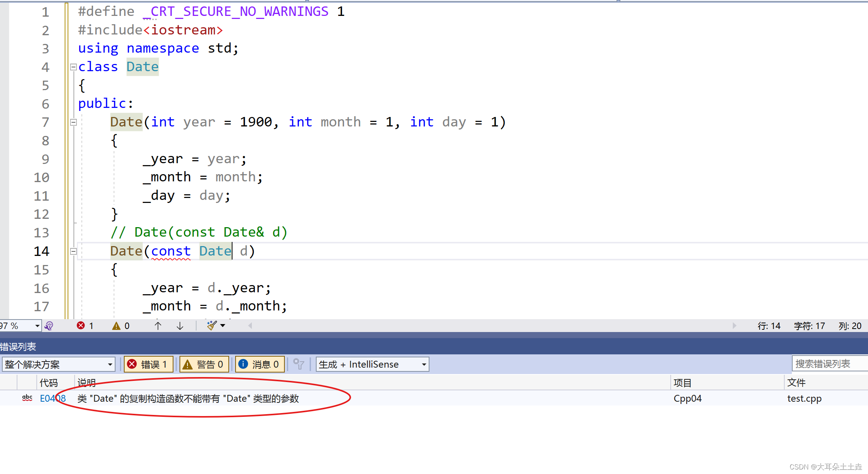The image size is (868, 474).
Task: Click the public: keyword on line 6
Action: click(106, 103)
